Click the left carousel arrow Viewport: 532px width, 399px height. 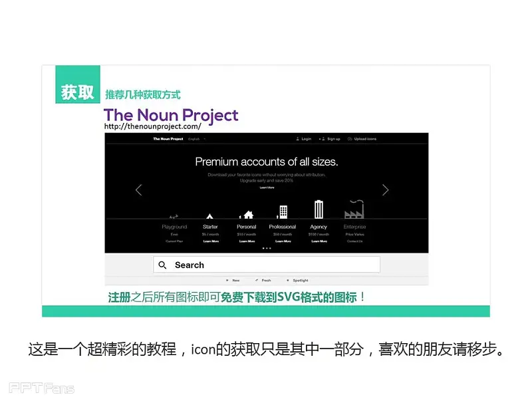tap(138, 190)
